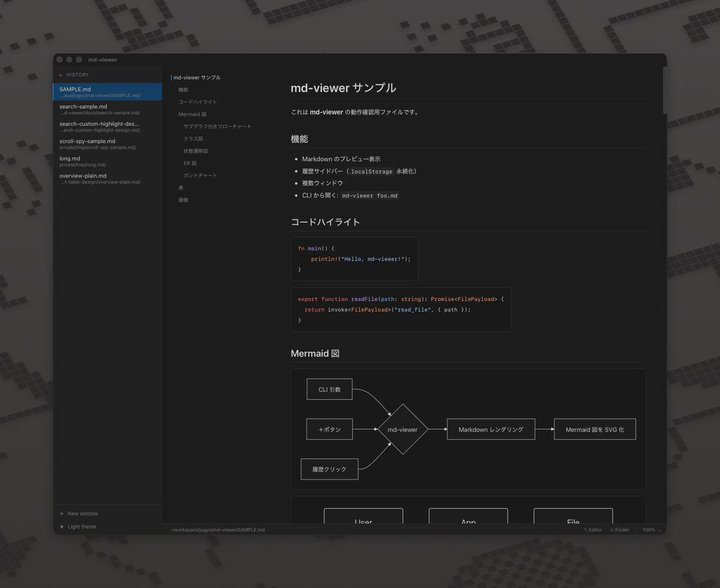Jump to クラス図 outline item

pyautogui.click(x=193, y=139)
